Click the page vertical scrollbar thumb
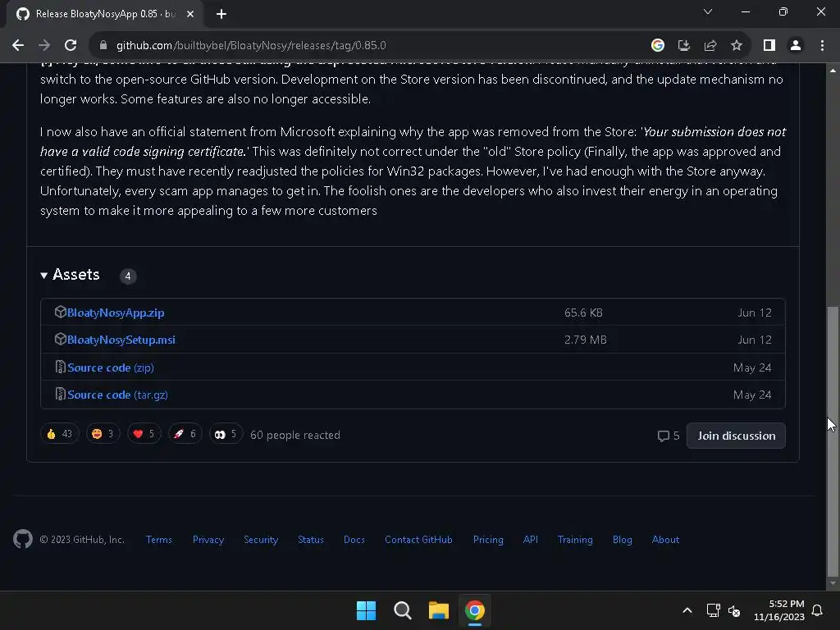Image resolution: width=840 pixels, height=630 pixels. 833,441
